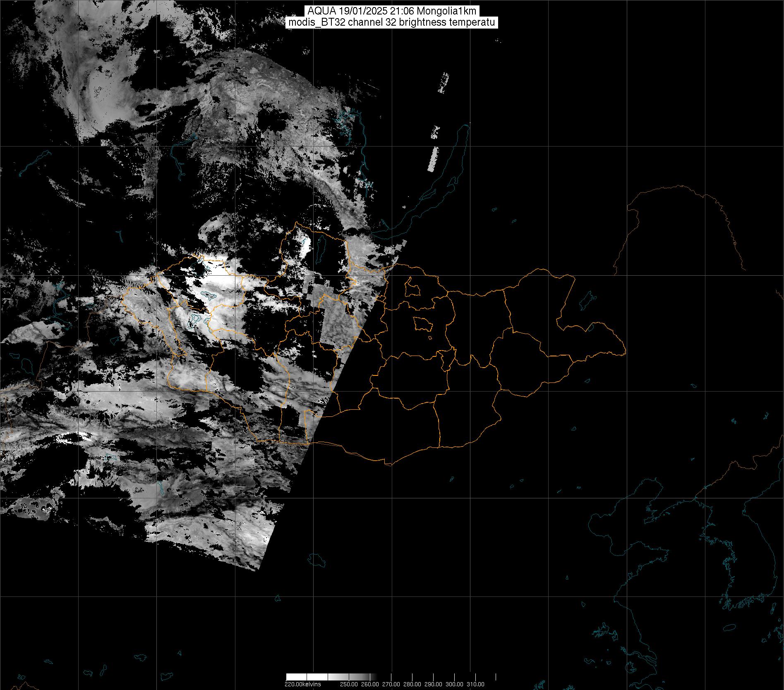Select the 260.00 value on the legend
784x690 pixels.
pos(370,684)
